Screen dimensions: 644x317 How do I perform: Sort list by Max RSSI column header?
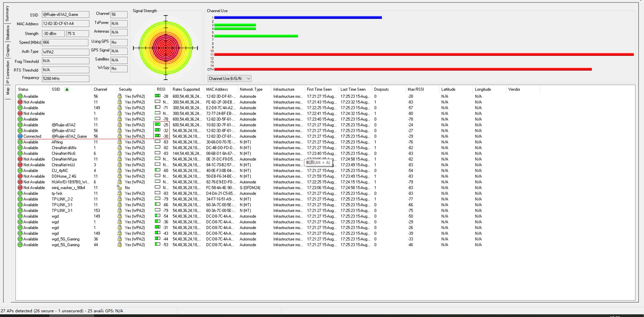tap(416, 89)
